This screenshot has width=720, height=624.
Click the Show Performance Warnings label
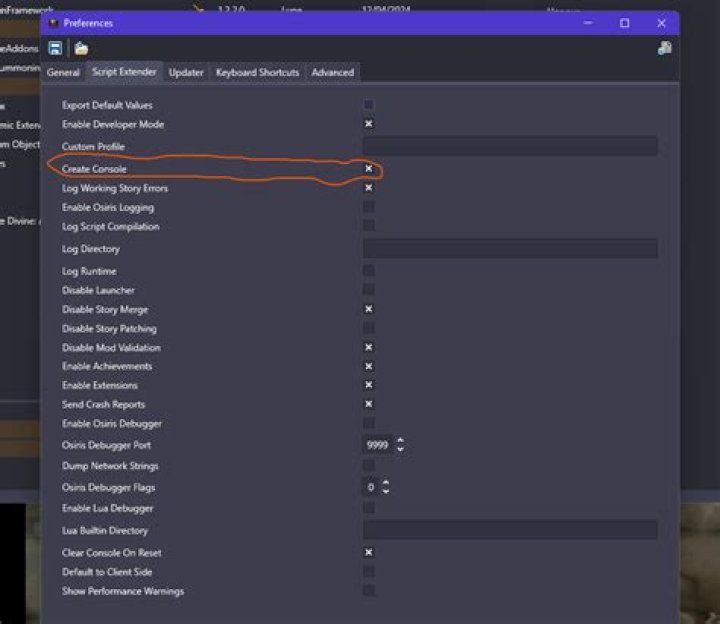(123, 591)
